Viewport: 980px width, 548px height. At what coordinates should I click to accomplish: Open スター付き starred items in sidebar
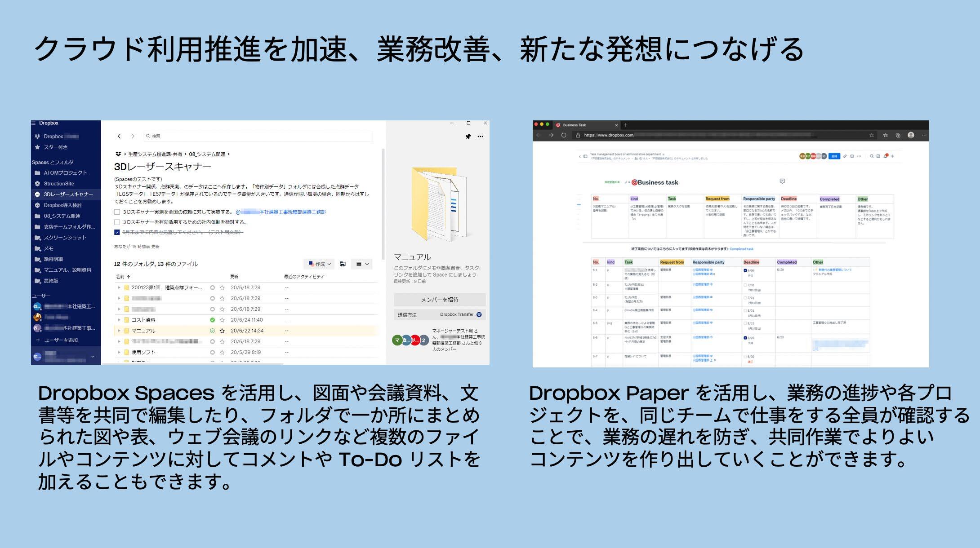51,147
